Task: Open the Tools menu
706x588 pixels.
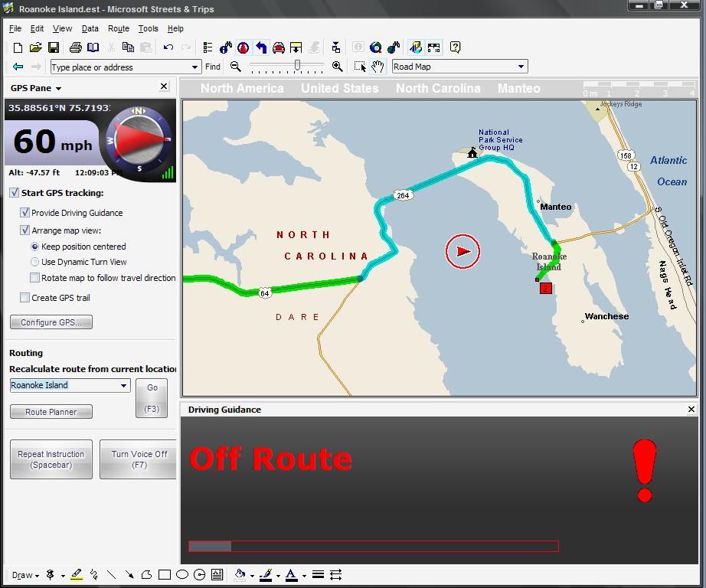Action: [148, 28]
